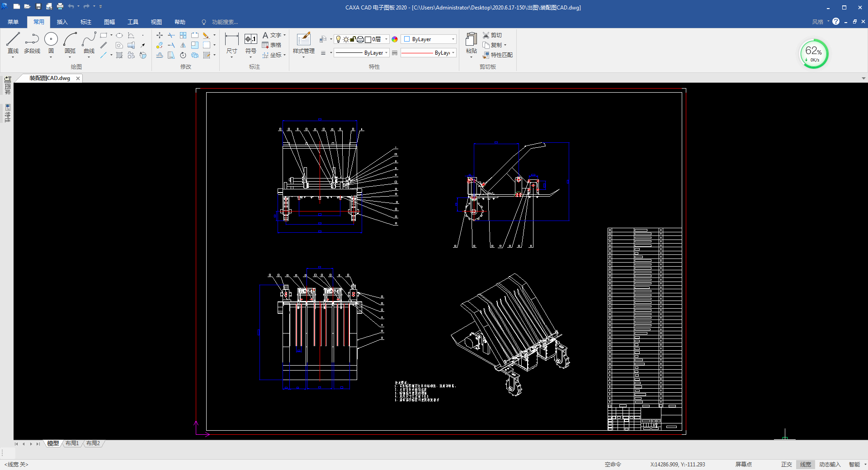868x470 pixels.
Task: Open the color wheel picker
Action: pyautogui.click(x=395, y=39)
